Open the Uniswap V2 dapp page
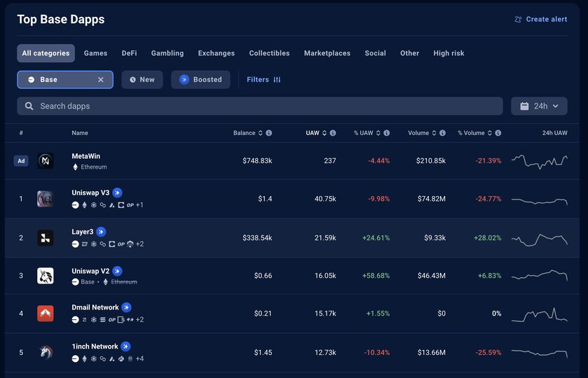The image size is (588, 378). [90, 271]
